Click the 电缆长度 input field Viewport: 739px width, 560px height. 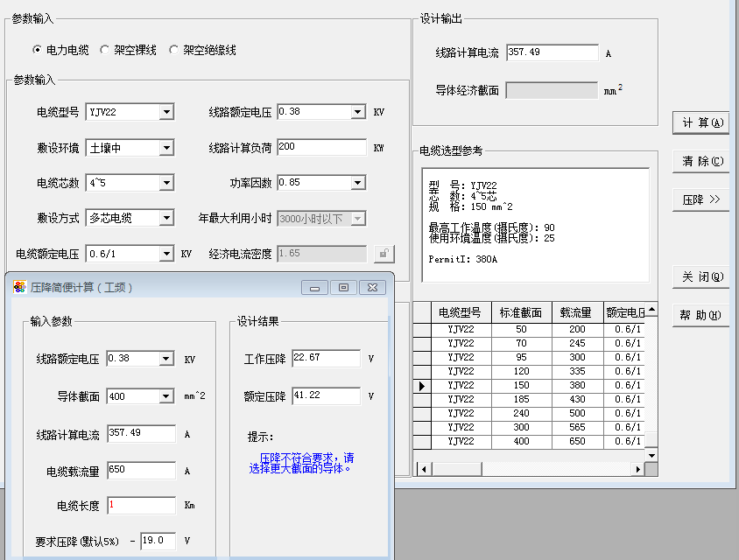point(141,505)
